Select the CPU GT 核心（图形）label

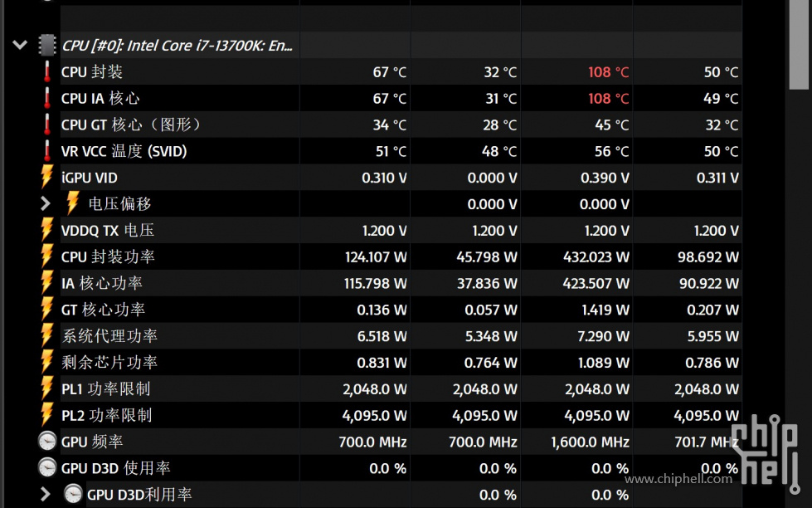(x=132, y=125)
